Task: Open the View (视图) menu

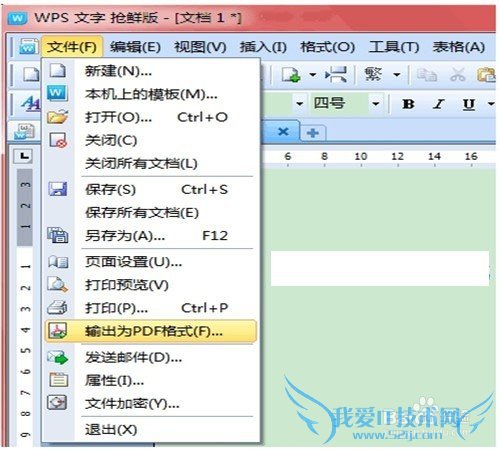Action: (x=200, y=47)
